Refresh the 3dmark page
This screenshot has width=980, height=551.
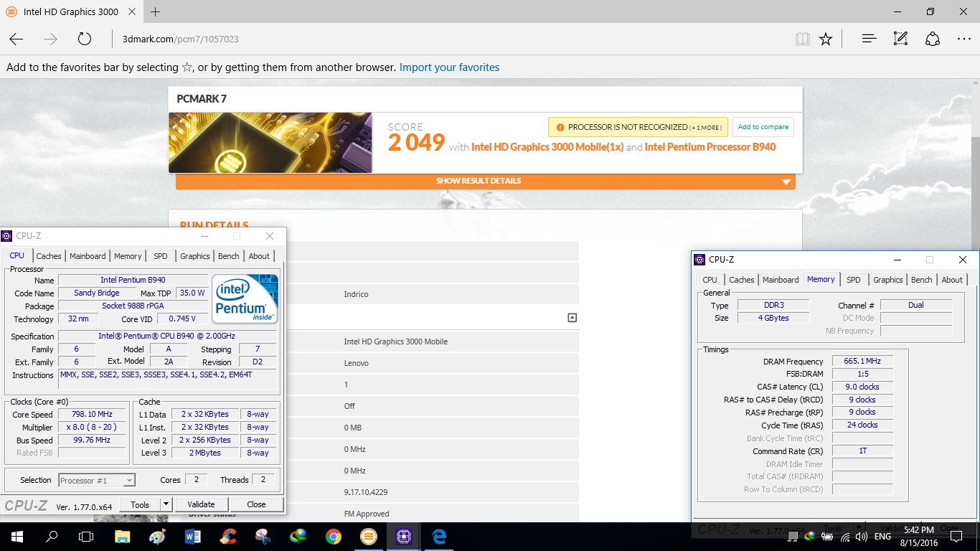click(x=85, y=39)
